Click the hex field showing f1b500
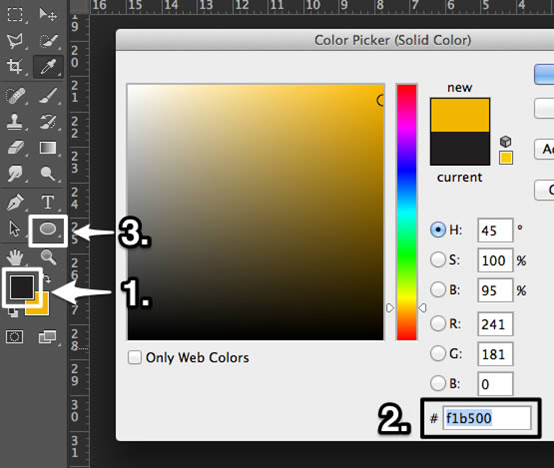The image size is (554, 468). tap(487, 418)
